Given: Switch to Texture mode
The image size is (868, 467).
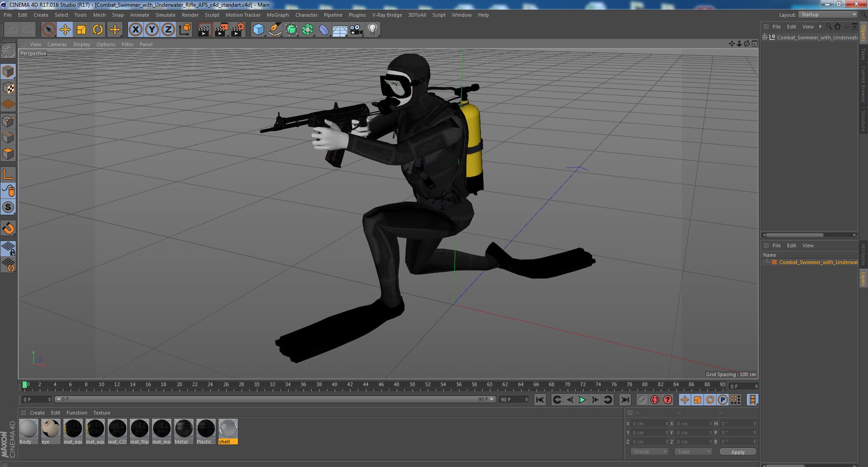Looking at the screenshot, I should (8, 88).
